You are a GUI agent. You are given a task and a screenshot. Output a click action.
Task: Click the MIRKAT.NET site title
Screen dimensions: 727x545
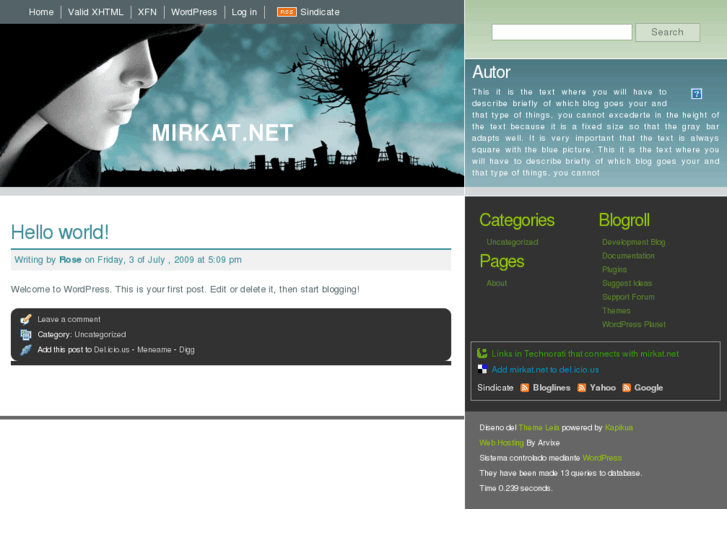(222, 133)
